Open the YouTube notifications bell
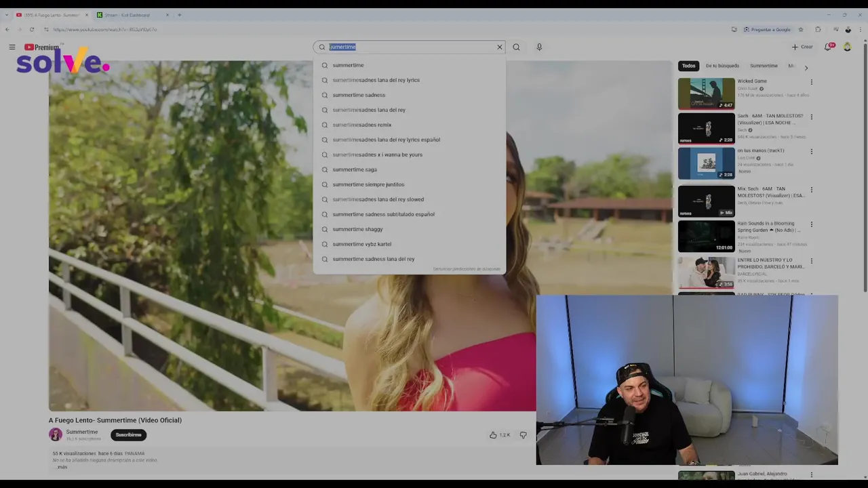Viewport: 868px width, 488px height. click(828, 47)
